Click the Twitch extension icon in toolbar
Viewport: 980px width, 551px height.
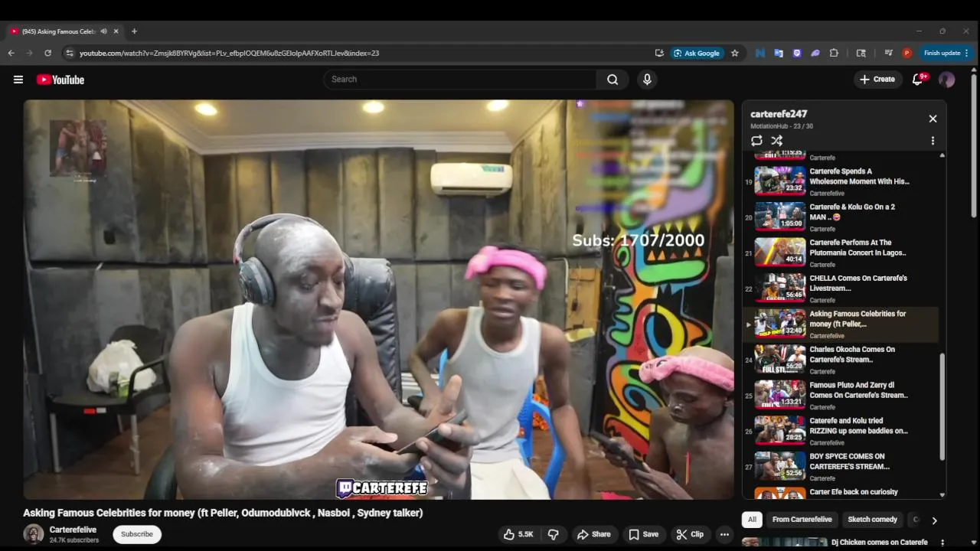click(797, 53)
